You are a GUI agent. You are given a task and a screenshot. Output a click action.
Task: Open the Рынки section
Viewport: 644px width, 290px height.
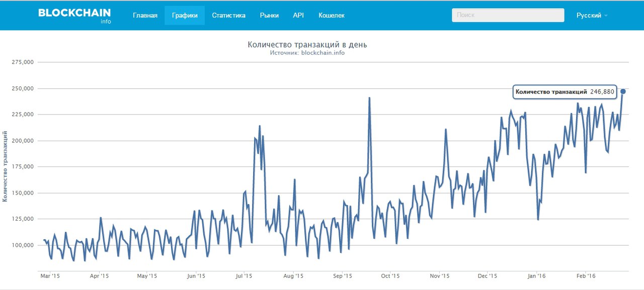coord(269,16)
